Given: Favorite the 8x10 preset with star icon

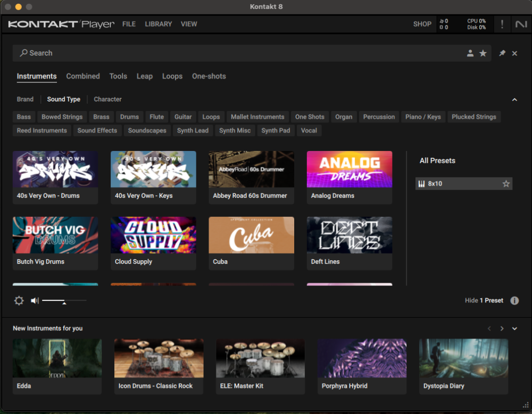Looking at the screenshot, I should (506, 184).
